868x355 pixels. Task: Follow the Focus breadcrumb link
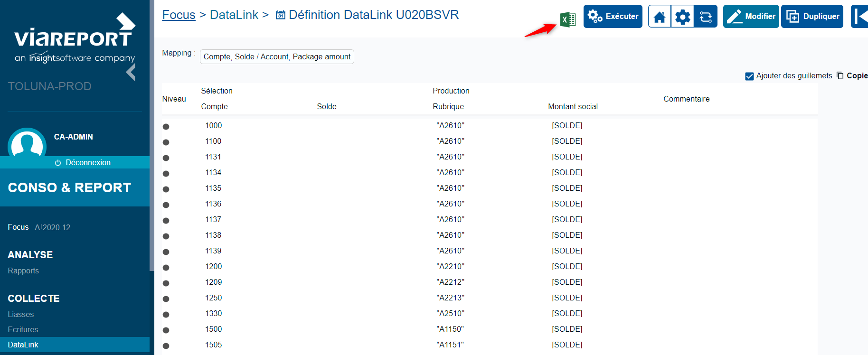pyautogui.click(x=179, y=15)
